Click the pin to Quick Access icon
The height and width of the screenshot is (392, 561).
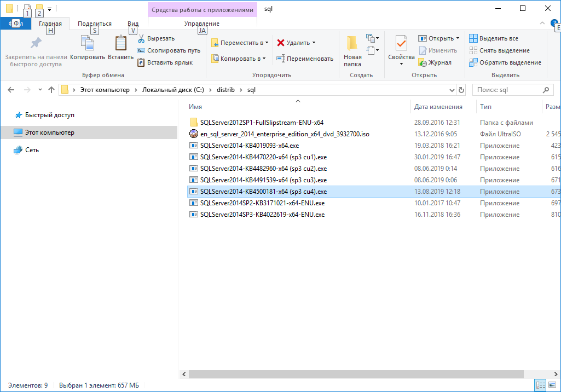tap(36, 43)
